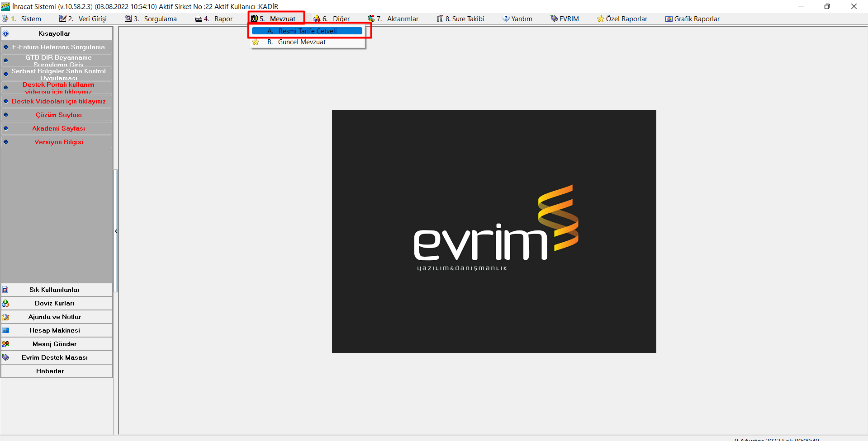Open E-Fatura Referans Sorgulama shortcut
The image size is (868, 441).
click(58, 47)
